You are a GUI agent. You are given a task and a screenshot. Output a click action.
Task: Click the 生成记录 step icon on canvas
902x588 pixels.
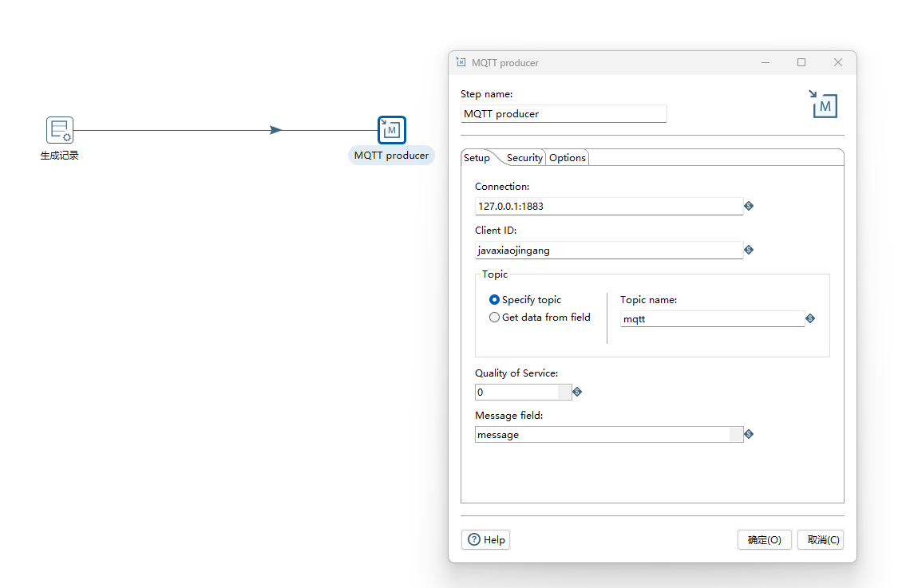click(59, 130)
